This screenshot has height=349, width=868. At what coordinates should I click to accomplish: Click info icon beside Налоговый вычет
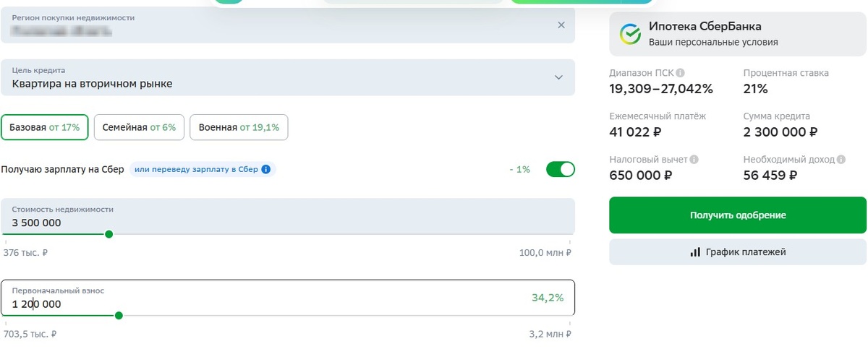(x=694, y=159)
